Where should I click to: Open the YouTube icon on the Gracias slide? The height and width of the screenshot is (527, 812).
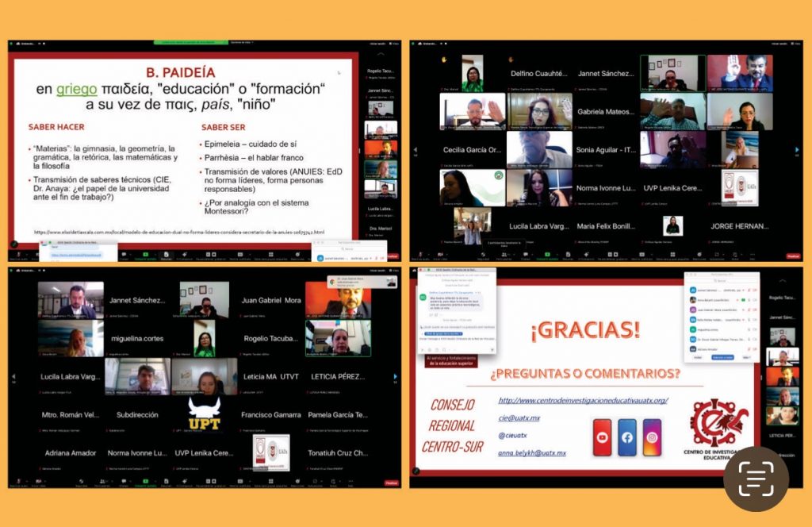pos(602,437)
